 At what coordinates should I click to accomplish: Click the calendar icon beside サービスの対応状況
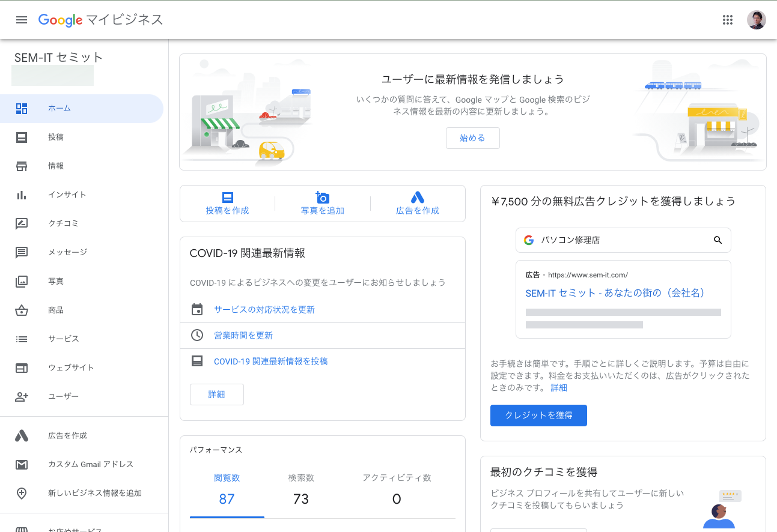click(197, 310)
